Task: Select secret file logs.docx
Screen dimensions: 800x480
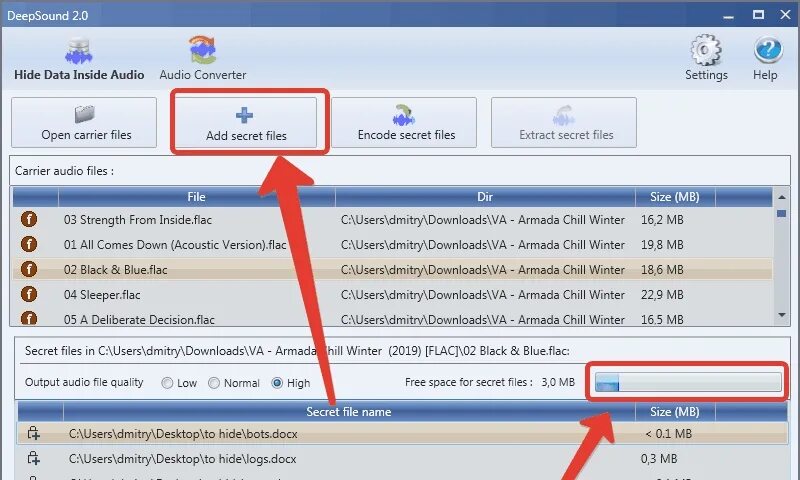Action: (403, 459)
